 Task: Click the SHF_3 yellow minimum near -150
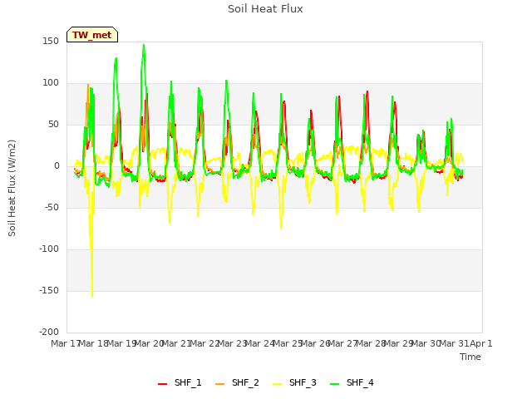pos(92,295)
